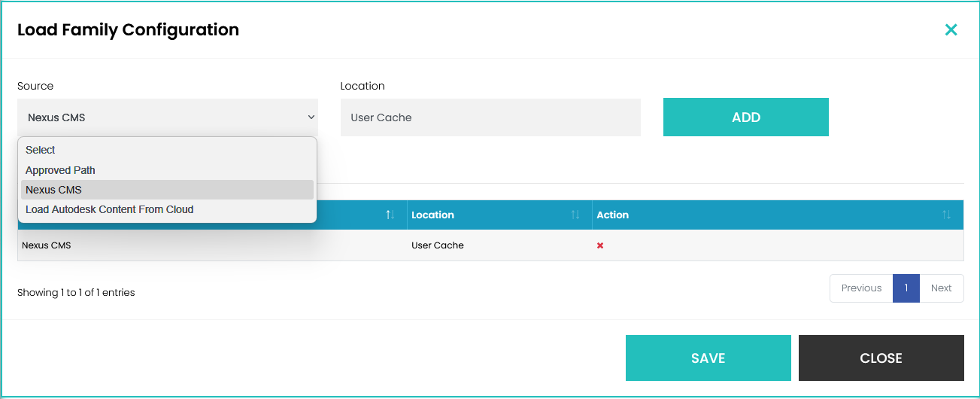This screenshot has width=980, height=399.
Task: Go to Previous page of entries
Action: pos(861,288)
